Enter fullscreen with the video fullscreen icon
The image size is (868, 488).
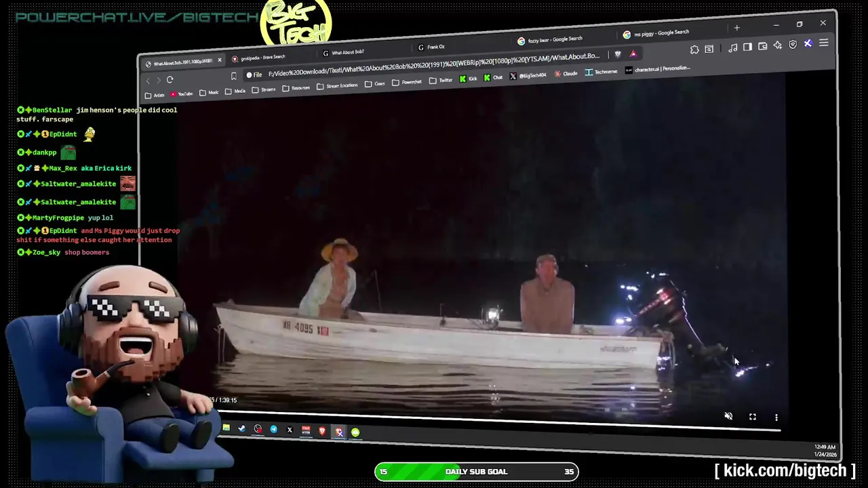point(753,417)
